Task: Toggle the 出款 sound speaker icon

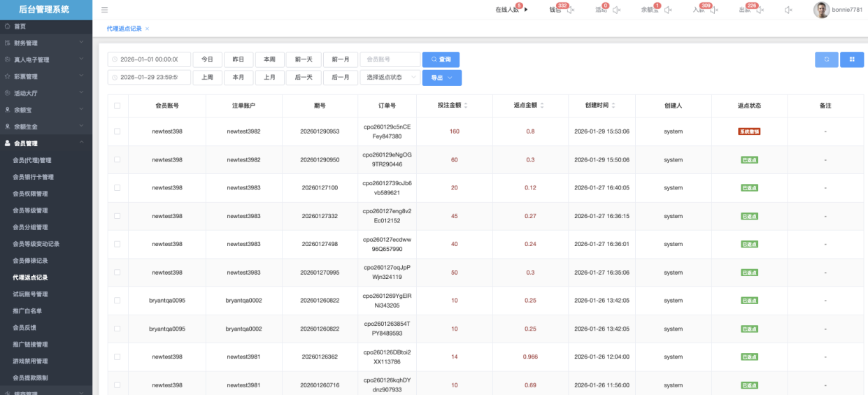Action: (759, 10)
